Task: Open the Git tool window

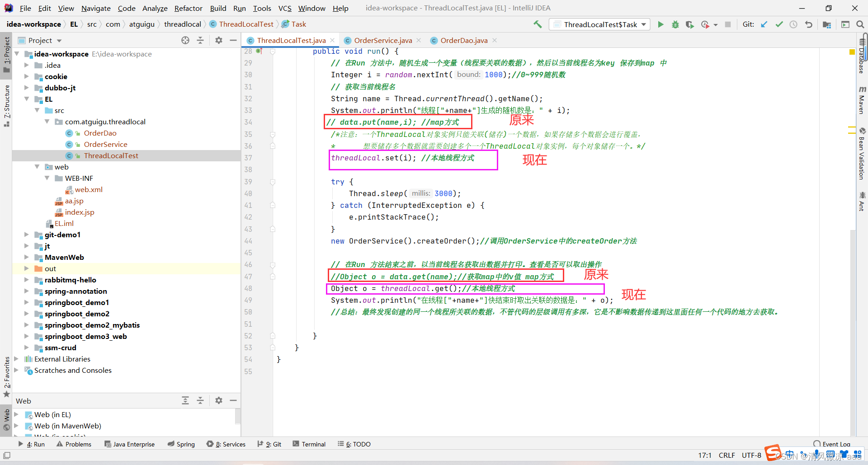Action: pos(269,444)
